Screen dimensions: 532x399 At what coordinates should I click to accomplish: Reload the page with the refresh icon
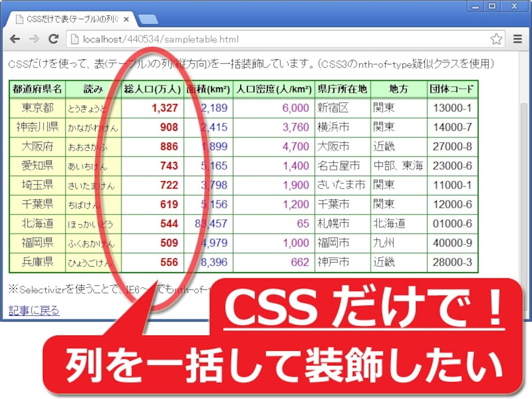click(54, 39)
